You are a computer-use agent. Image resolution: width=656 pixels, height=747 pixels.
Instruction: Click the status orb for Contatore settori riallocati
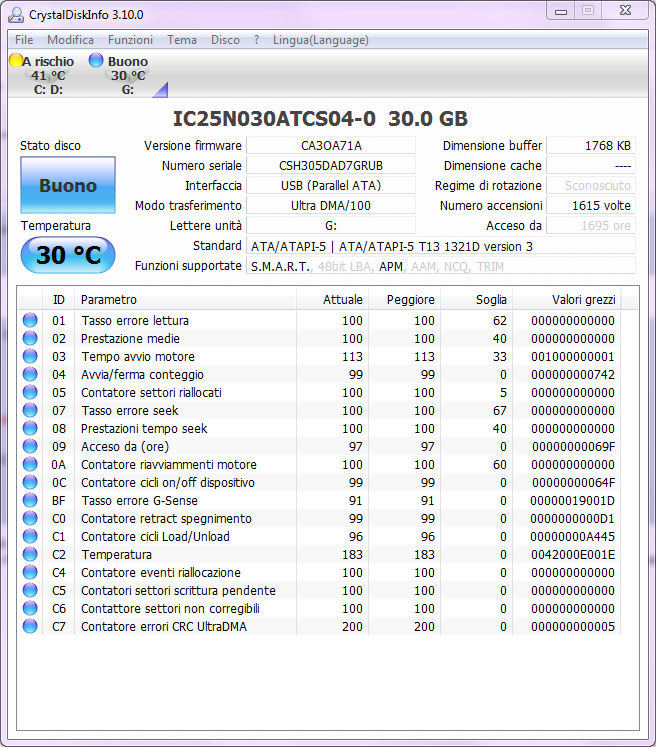30,393
